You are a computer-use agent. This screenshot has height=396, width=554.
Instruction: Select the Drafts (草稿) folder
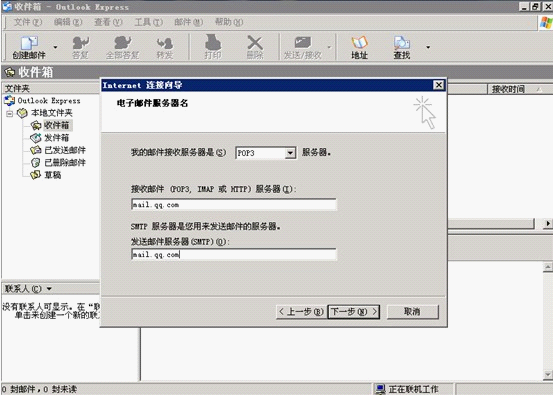click(x=53, y=175)
